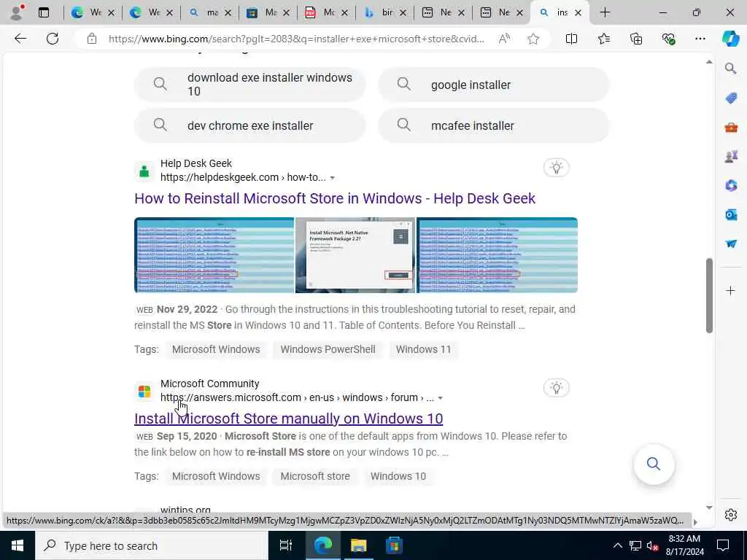The width and height of the screenshot is (747, 560).
Task: Open Settings and more ellipsis menu
Action: click(700, 39)
